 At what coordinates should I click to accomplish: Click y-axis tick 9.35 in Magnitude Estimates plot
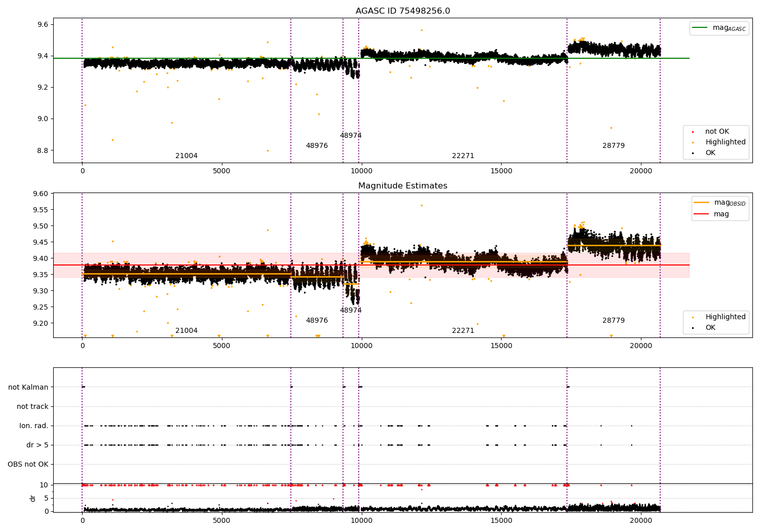pos(41,275)
